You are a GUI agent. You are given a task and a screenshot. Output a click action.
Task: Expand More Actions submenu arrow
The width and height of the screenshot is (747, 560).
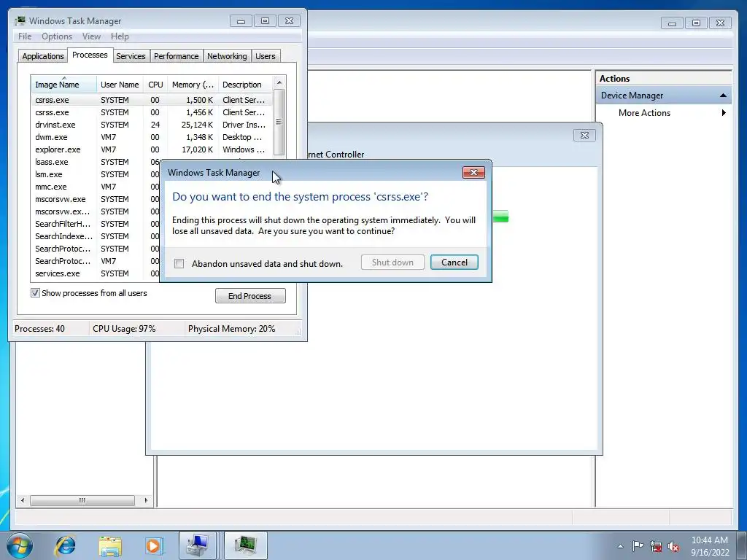(724, 113)
